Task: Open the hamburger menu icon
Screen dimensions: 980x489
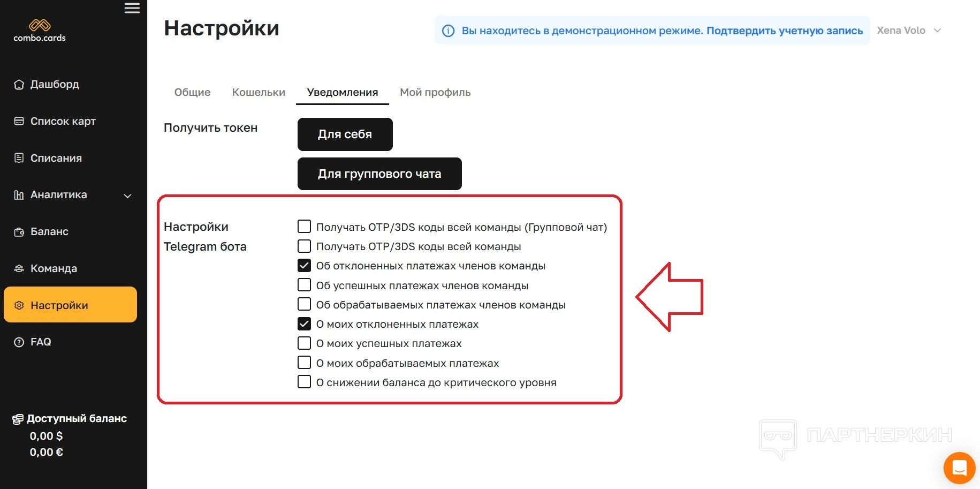Action: [132, 8]
